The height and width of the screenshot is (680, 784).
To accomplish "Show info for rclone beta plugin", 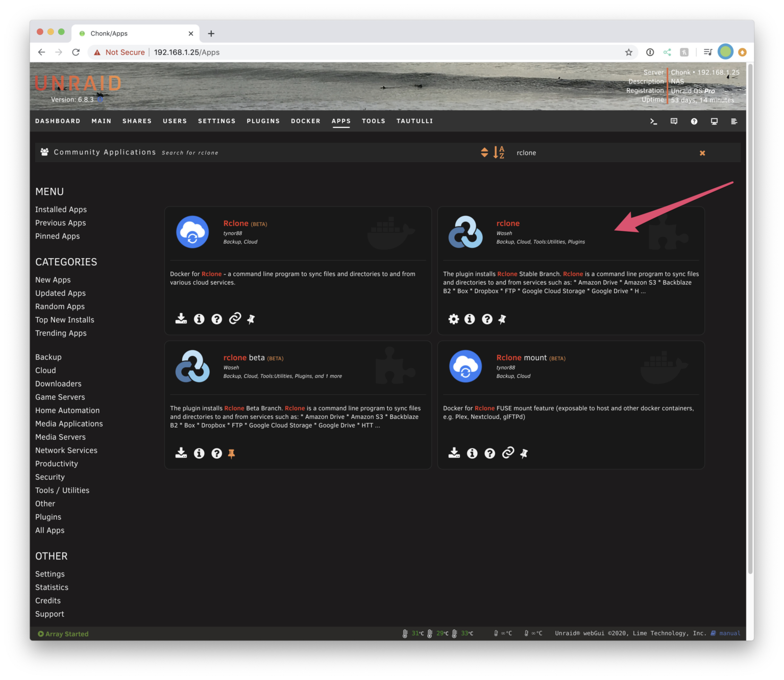I will pos(199,453).
